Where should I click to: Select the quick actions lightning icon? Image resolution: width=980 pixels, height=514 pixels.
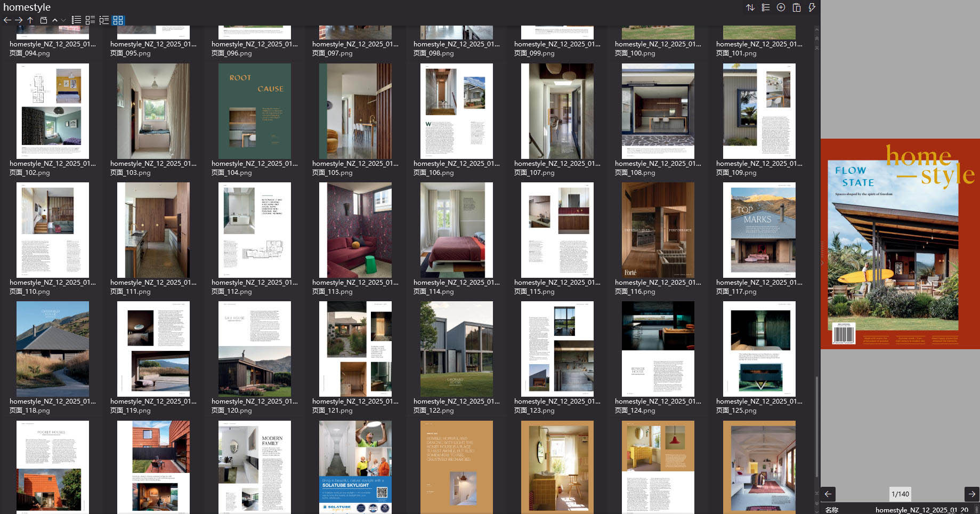tap(812, 7)
